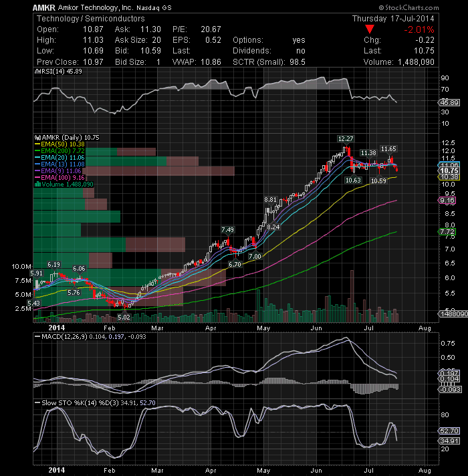Click the VWAP value 10.86
The image size is (468, 476).
(x=211, y=62)
